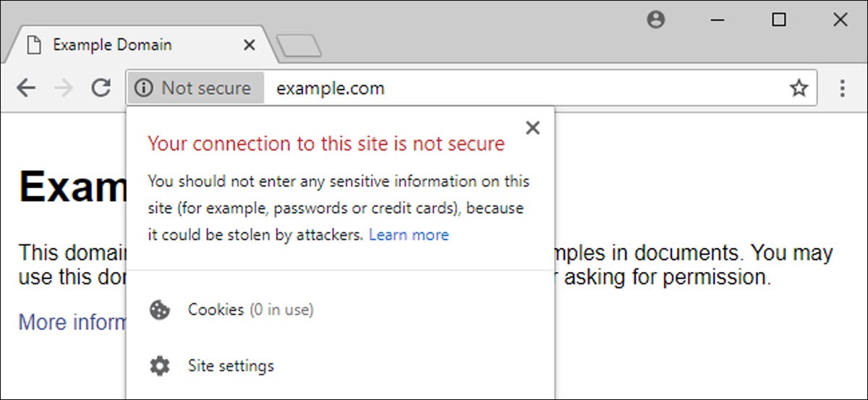Click the Site settings gear icon
Image resolution: width=868 pixels, height=400 pixels.
pos(159,366)
